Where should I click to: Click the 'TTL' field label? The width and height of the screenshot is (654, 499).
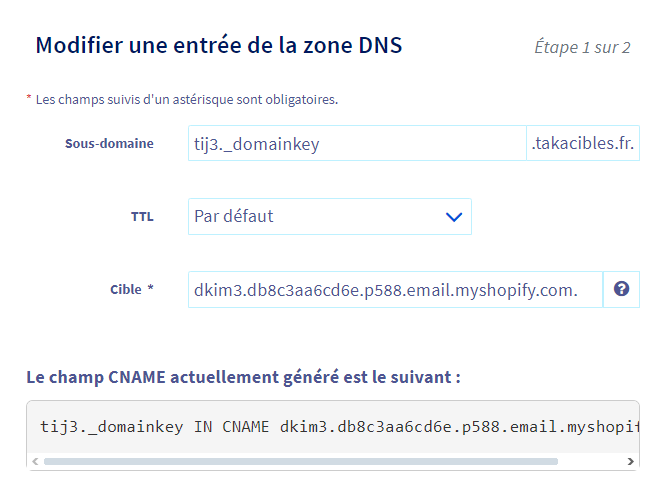[142, 216]
